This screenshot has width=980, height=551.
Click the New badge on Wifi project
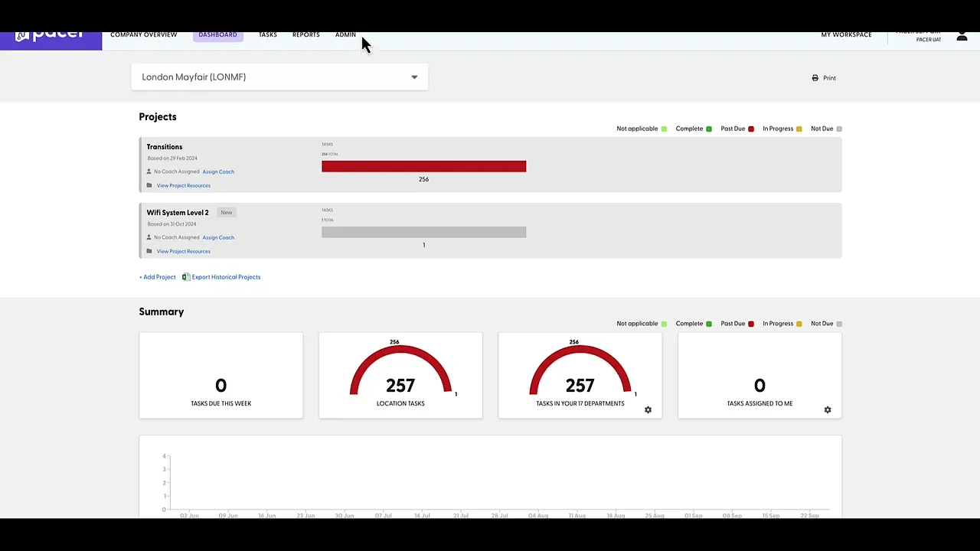(226, 213)
